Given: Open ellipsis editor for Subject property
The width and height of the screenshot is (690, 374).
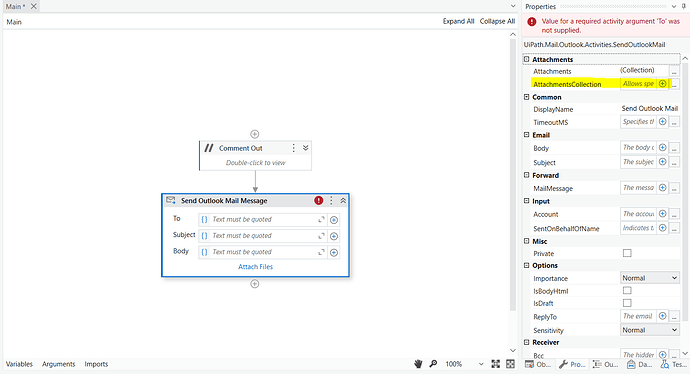Looking at the screenshot, I should click(x=674, y=162).
